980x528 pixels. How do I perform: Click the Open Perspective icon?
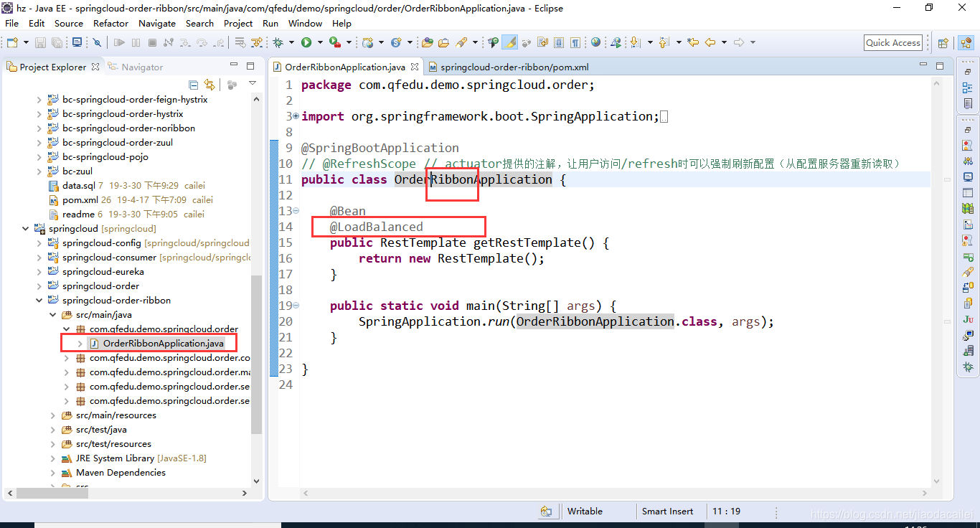(x=943, y=42)
